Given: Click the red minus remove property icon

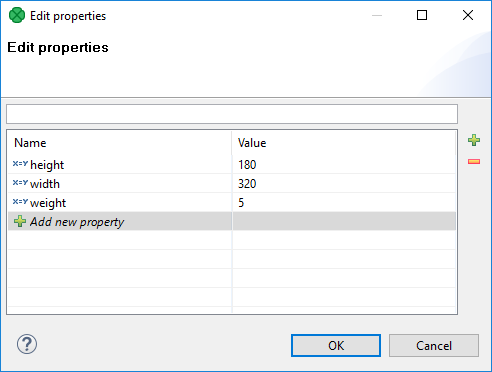Looking at the screenshot, I should (x=474, y=162).
